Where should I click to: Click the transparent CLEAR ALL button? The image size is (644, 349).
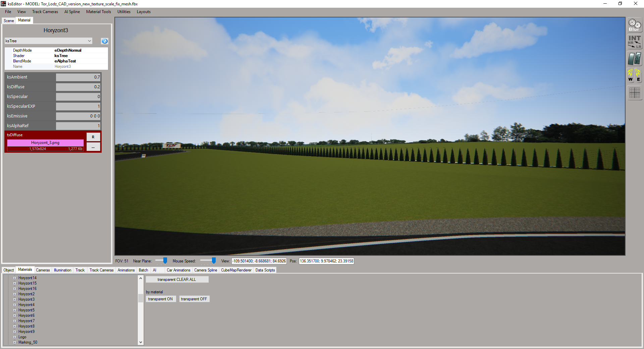[177, 280]
